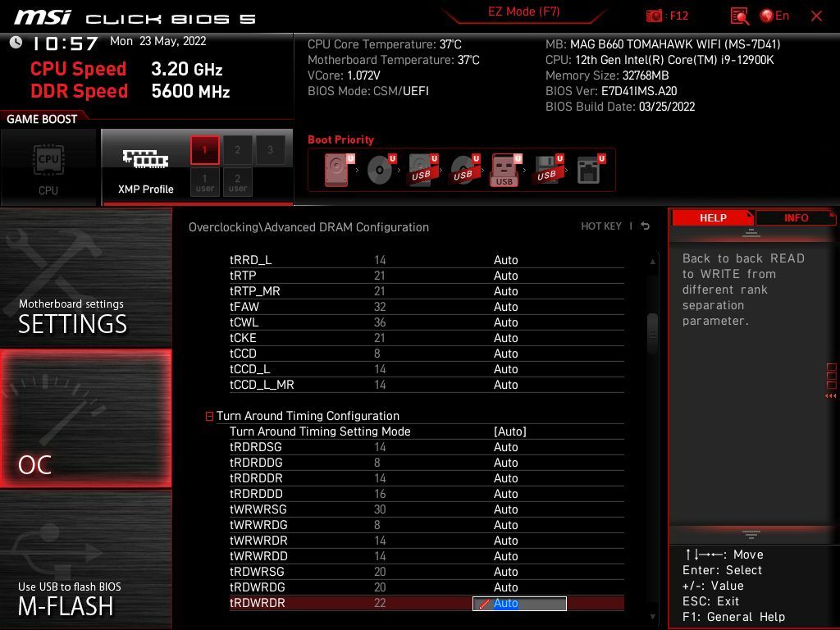Close BIOS with the X icon
840x630 pixels.
click(x=816, y=16)
